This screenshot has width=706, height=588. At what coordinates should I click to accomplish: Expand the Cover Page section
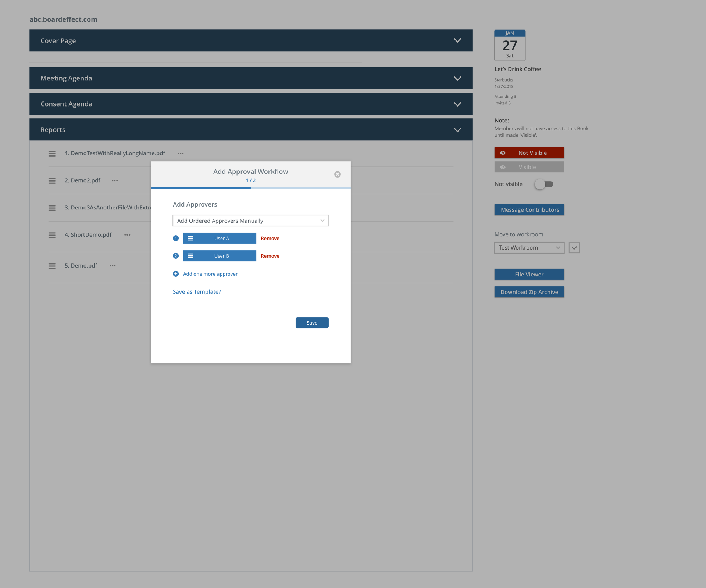click(457, 40)
